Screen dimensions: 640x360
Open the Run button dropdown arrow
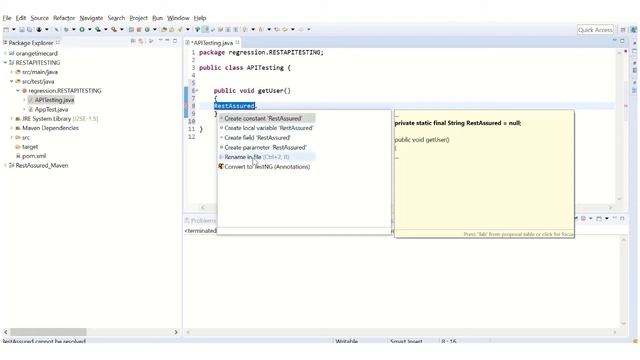(90, 29)
